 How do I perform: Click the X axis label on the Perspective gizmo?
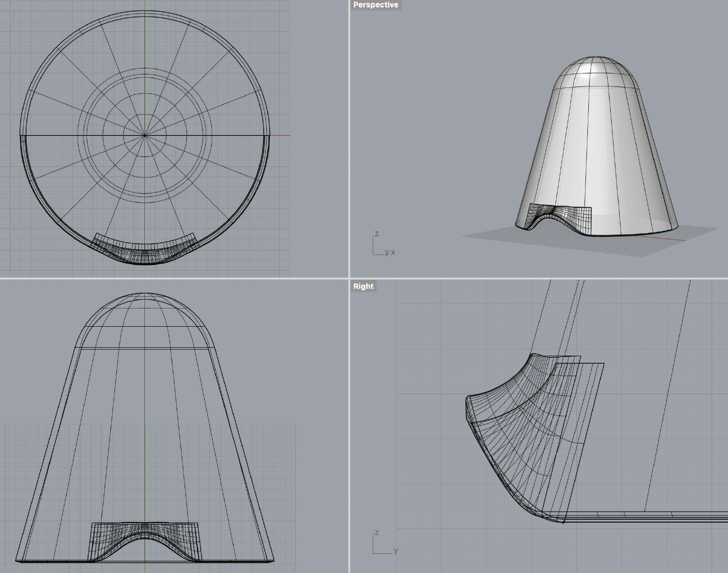394,252
